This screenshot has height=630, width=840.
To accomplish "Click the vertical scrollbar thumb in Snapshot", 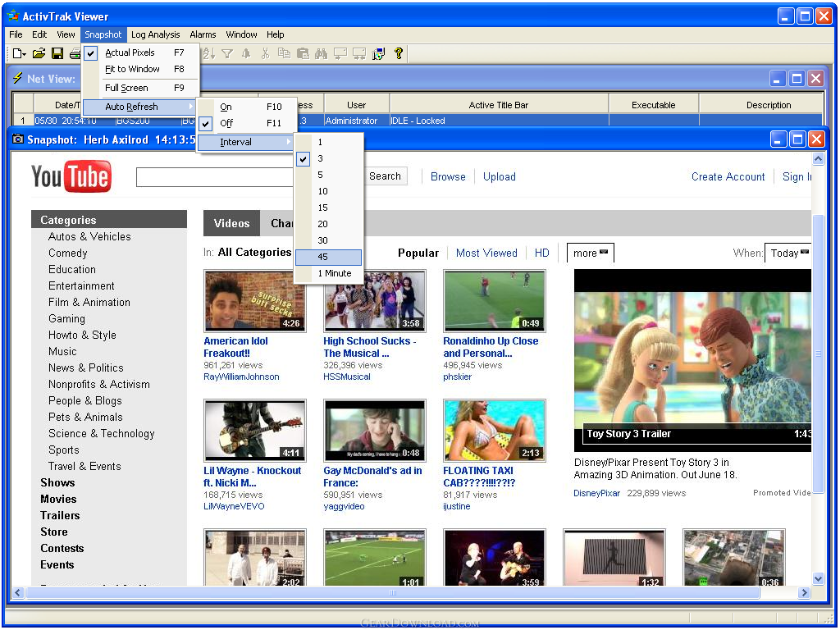I will [818, 354].
